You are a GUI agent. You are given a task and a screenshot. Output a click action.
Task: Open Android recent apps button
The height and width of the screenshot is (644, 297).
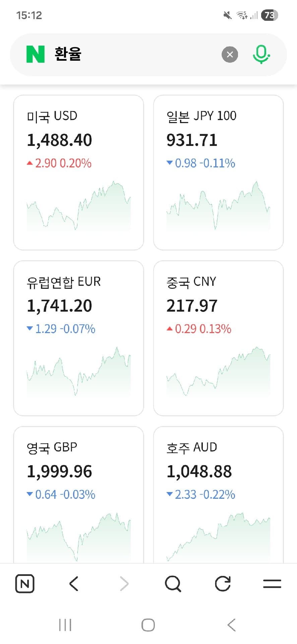pyautogui.click(x=65, y=625)
